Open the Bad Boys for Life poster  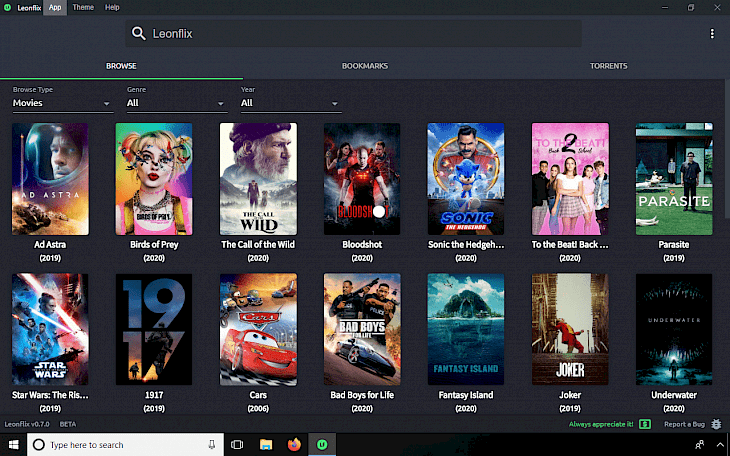362,329
